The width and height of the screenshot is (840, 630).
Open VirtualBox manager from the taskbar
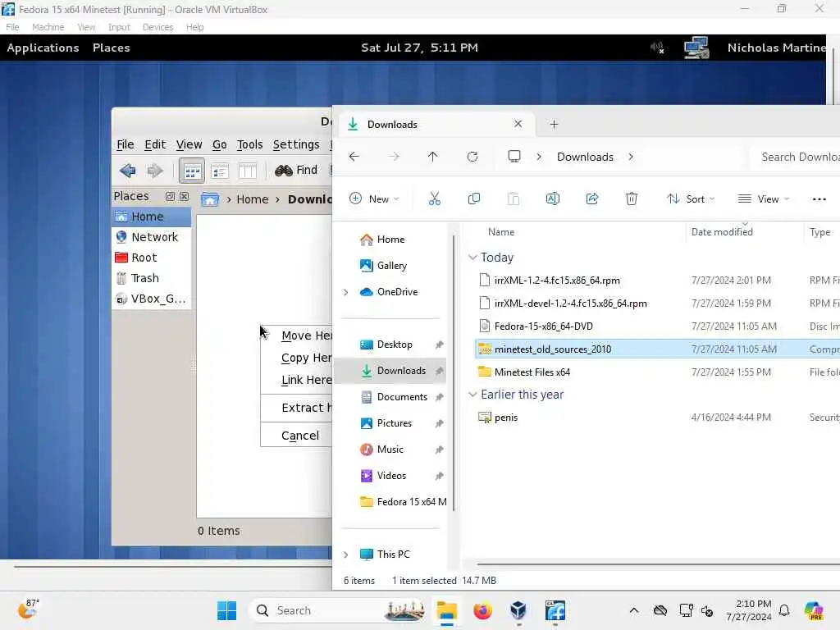[x=518, y=610]
